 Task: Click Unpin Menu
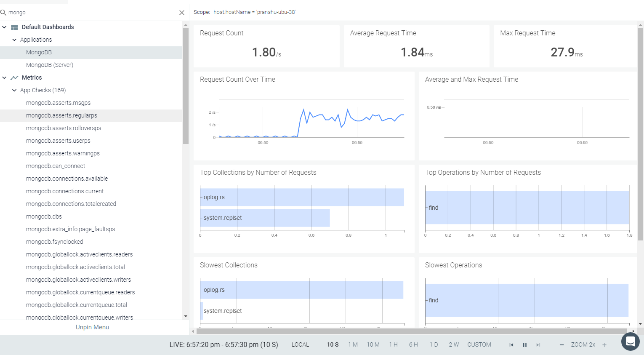92,327
